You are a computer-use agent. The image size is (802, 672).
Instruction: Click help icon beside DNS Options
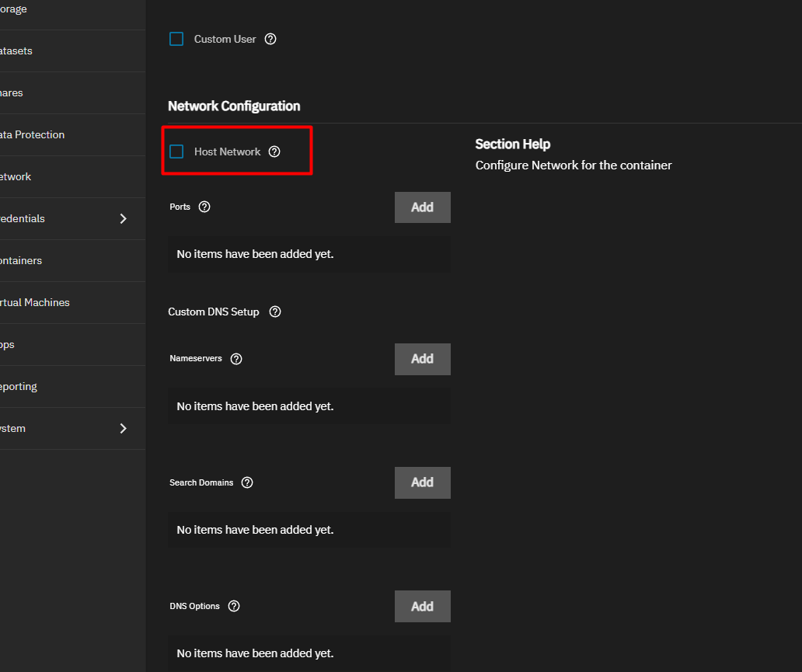click(x=234, y=606)
